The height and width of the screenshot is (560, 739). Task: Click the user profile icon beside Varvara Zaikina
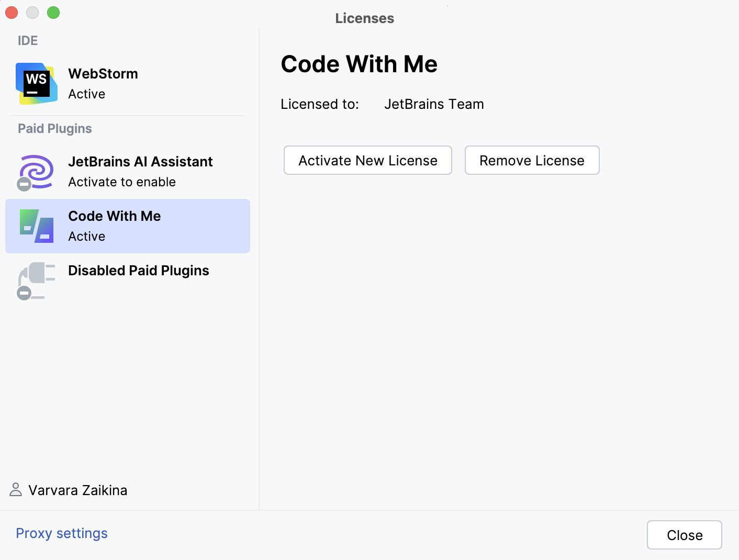(x=16, y=490)
